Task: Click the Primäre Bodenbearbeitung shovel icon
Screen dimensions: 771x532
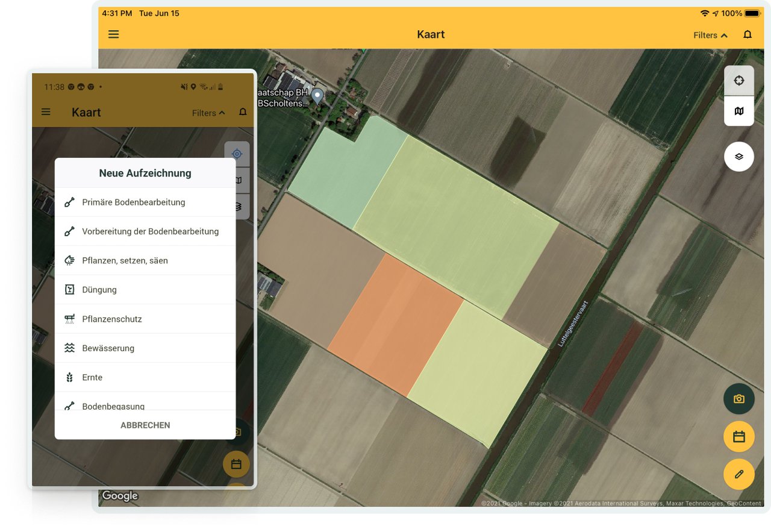Action: pos(69,202)
